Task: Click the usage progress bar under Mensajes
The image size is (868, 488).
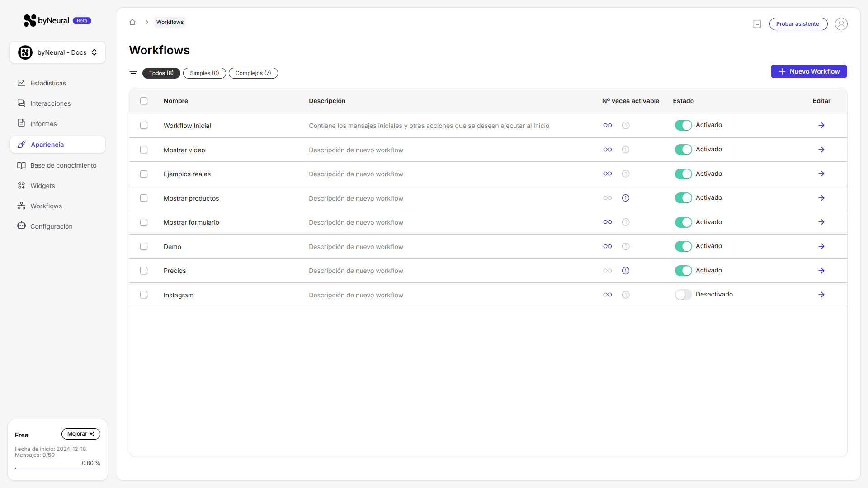Action: pos(57,469)
